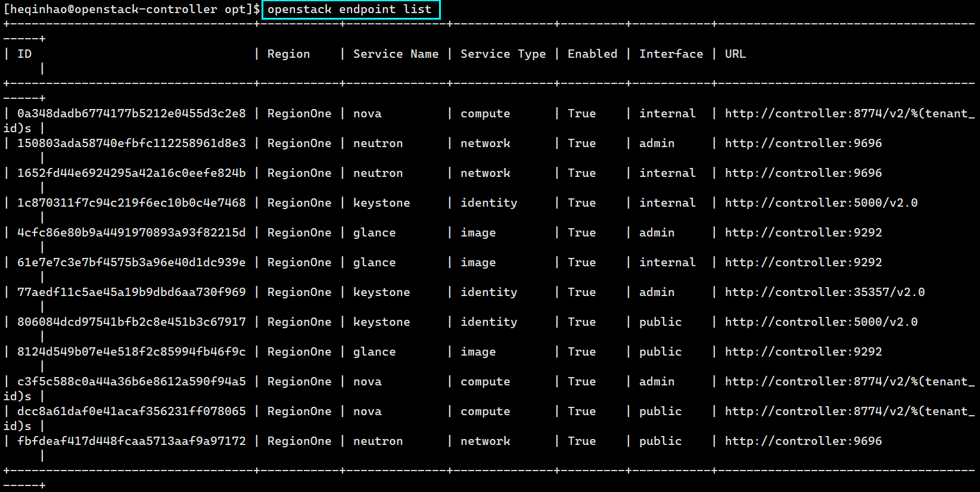Click URL http://controller:9696 in 150803ada row
This screenshot has height=492, width=980.
pos(803,144)
